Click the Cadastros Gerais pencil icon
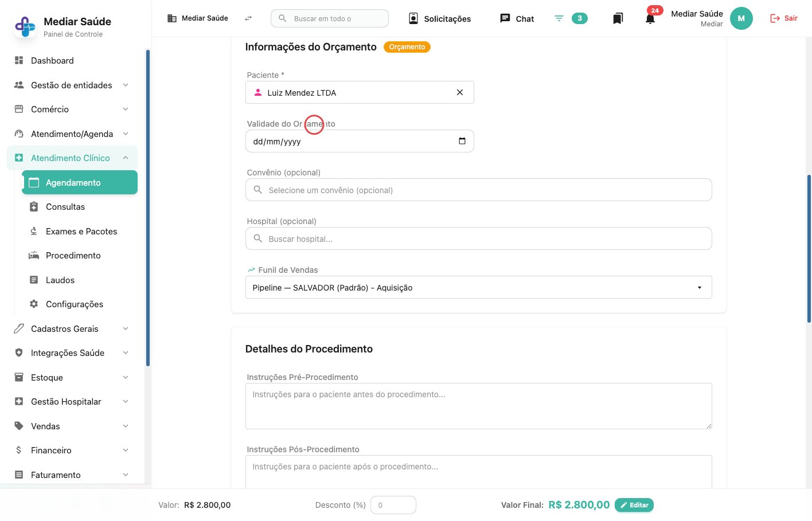812x521 pixels. point(19,328)
